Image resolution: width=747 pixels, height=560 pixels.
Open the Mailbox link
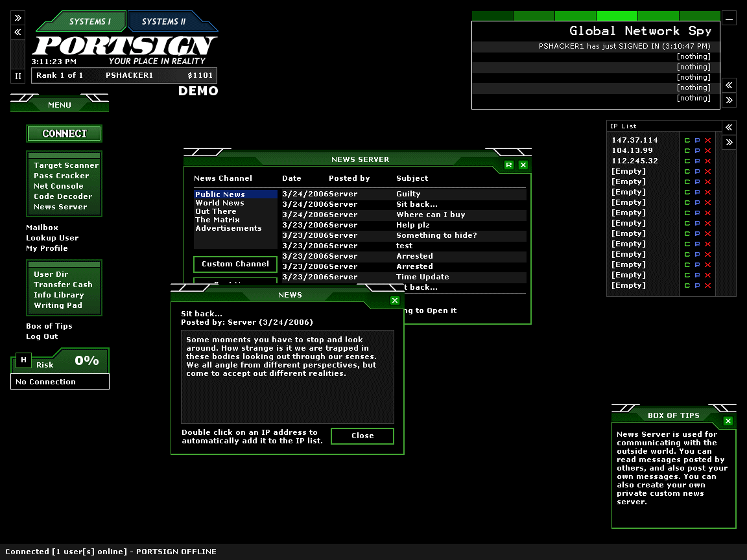click(42, 227)
